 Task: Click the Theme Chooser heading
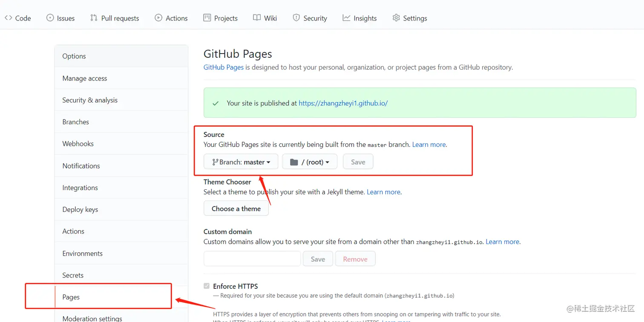(227, 182)
